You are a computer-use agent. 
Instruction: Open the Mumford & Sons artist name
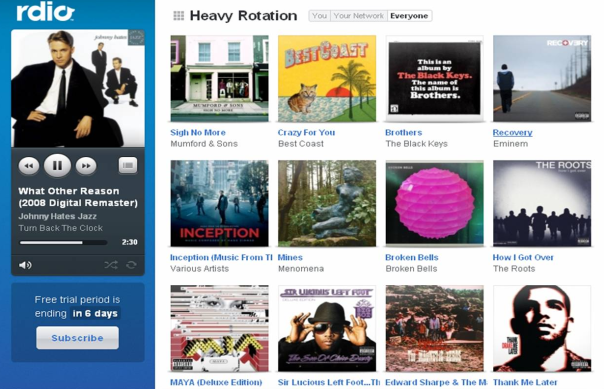tap(204, 144)
